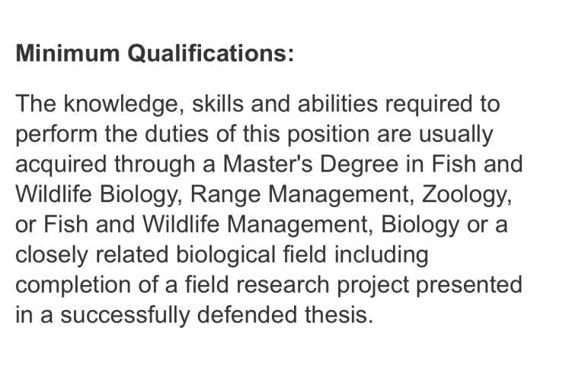Click the phrase "Wildlife Biology"

[98, 194]
